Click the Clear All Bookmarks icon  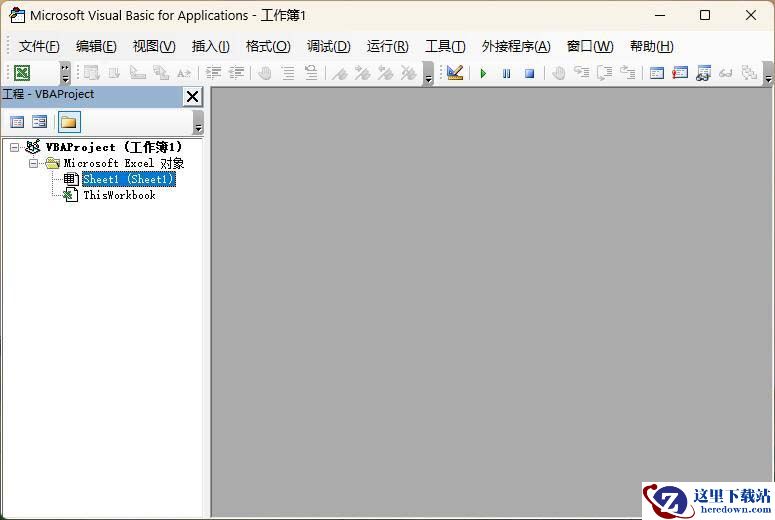pos(408,73)
